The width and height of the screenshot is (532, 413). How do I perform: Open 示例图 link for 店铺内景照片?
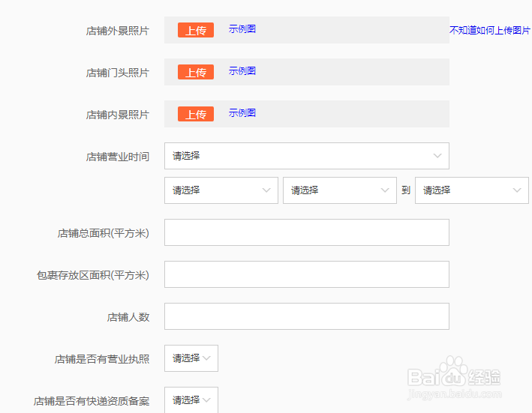(x=242, y=113)
